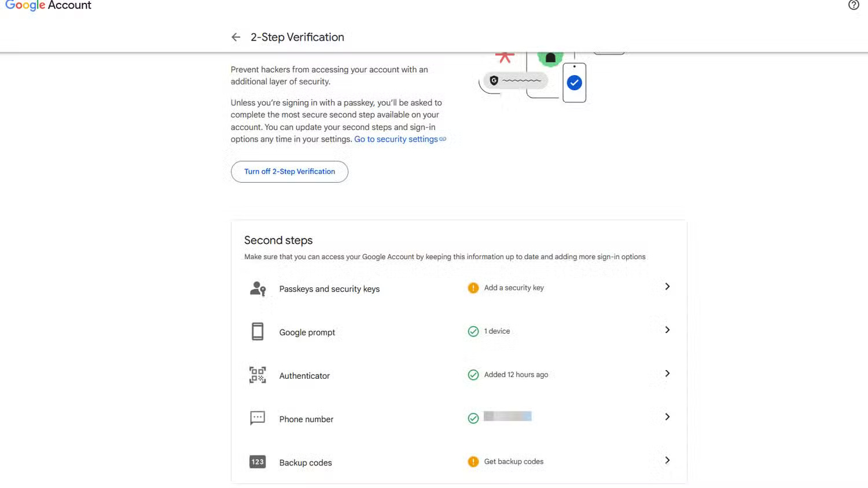This screenshot has width=868, height=488.
Task: Expand the Phone number row chevron
Action: point(667,417)
